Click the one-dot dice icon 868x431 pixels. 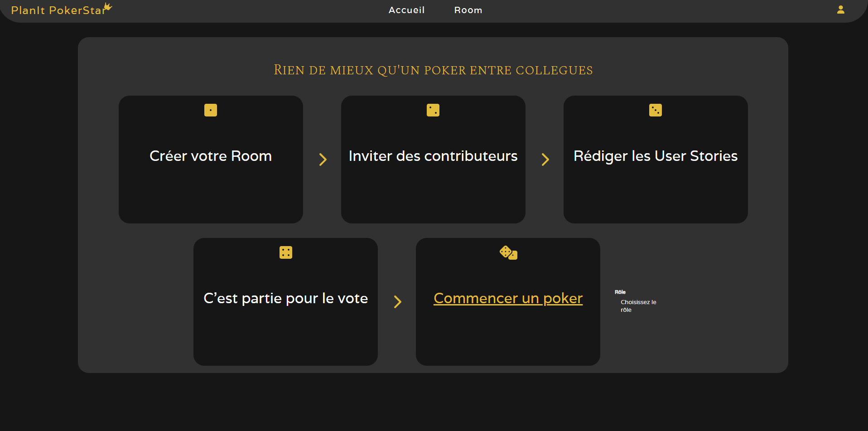[x=211, y=110]
